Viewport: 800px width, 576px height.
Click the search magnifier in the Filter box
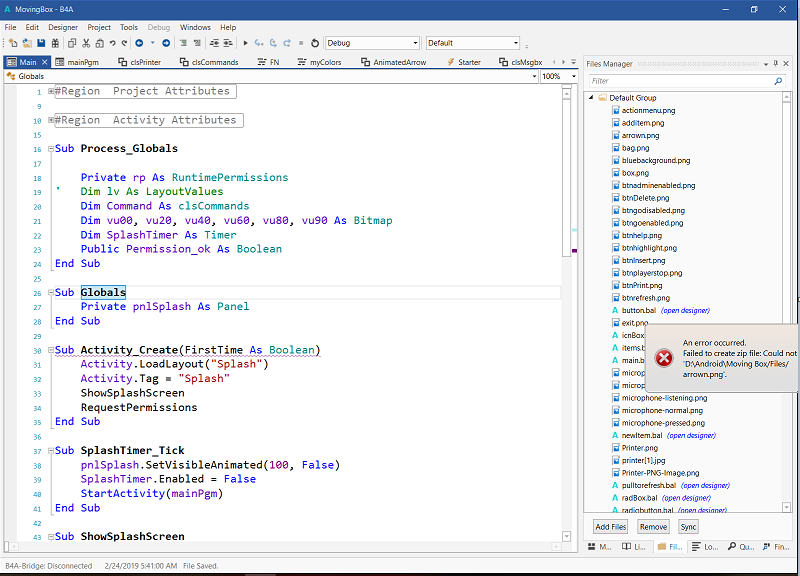click(778, 81)
